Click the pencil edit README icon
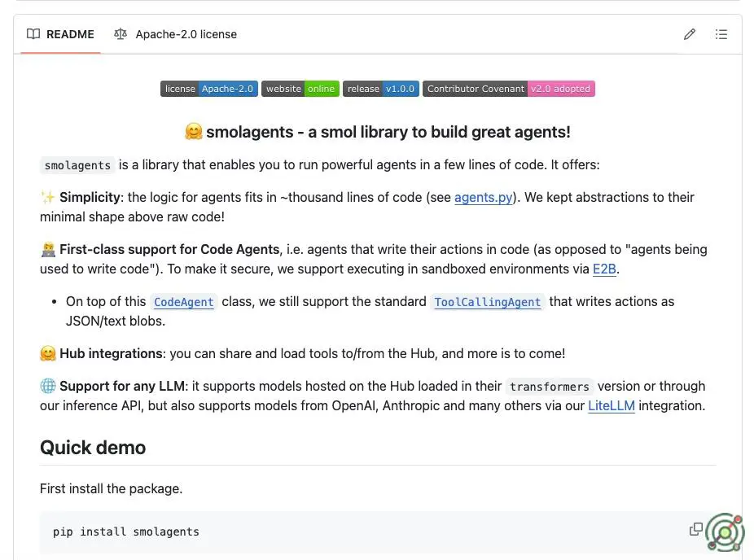The width and height of the screenshot is (754, 560). click(x=690, y=34)
